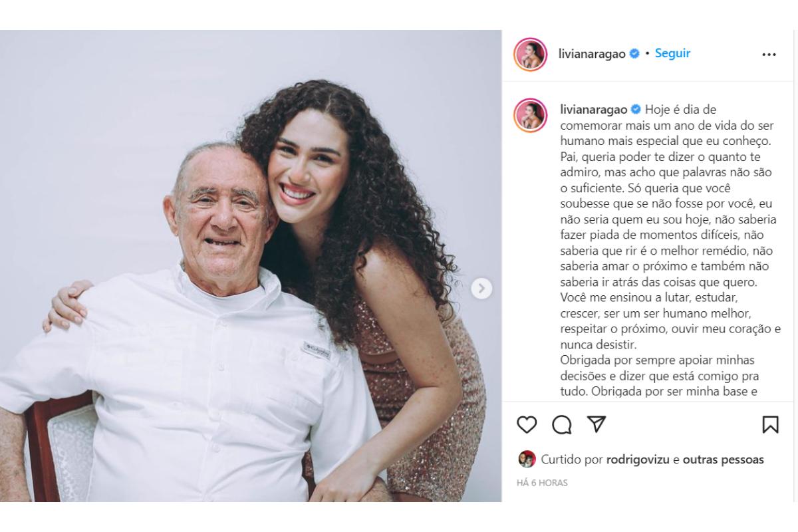
Task: Click the HÁ 6 HORAS timestamp
Action: tap(542, 483)
